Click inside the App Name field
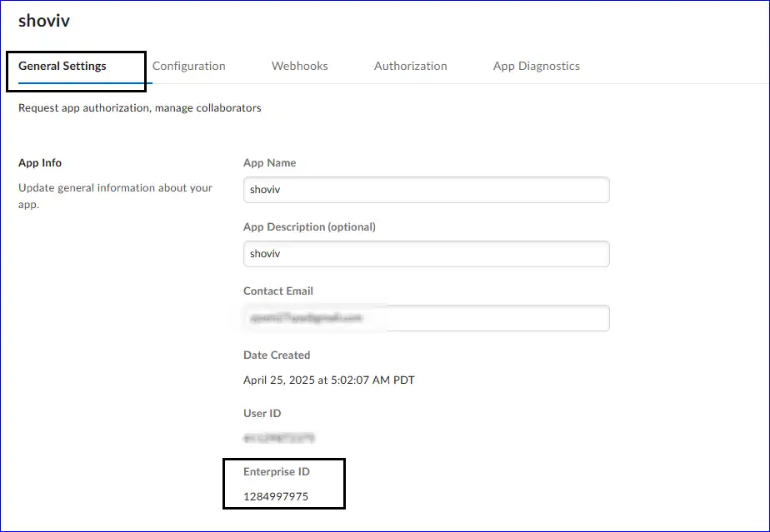770x532 pixels. (426, 190)
